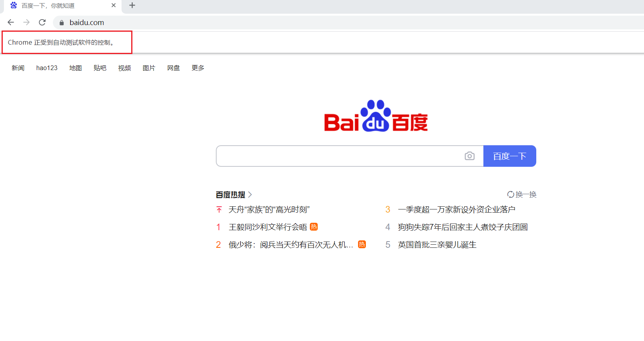The width and height of the screenshot is (644, 341).
Task: Refresh hot searches with 换一换
Action: click(x=522, y=195)
